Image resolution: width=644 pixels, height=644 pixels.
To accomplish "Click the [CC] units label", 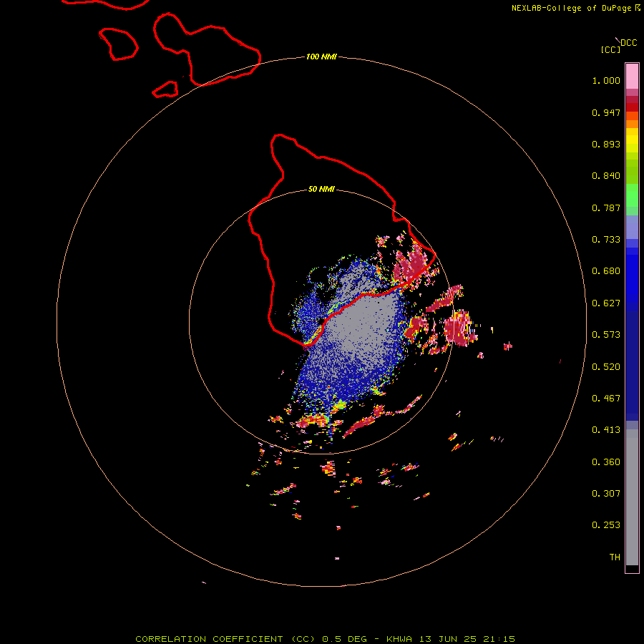I will [x=610, y=49].
